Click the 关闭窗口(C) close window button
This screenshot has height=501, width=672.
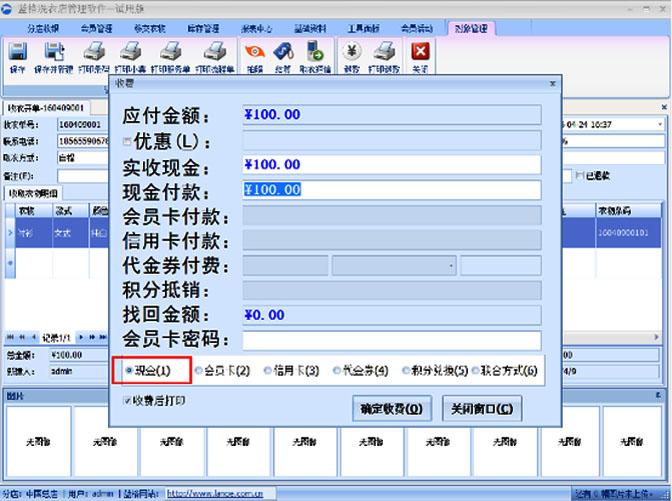[x=481, y=409]
